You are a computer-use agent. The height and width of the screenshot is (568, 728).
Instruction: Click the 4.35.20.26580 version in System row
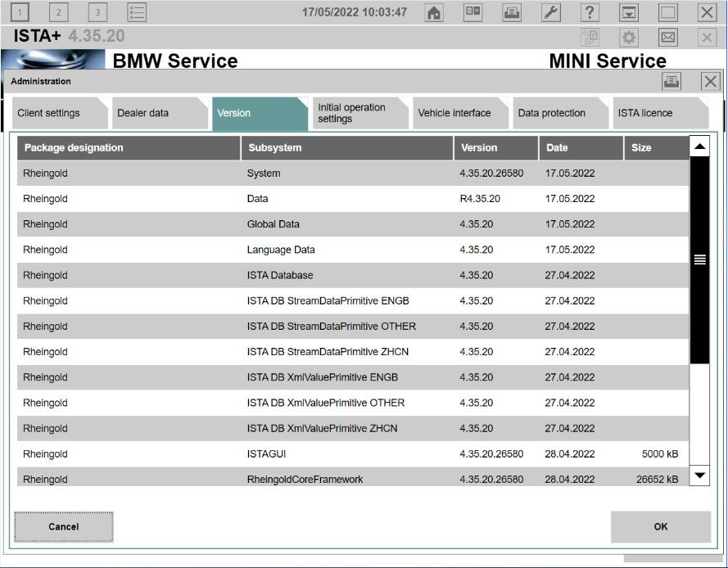click(x=491, y=173)
